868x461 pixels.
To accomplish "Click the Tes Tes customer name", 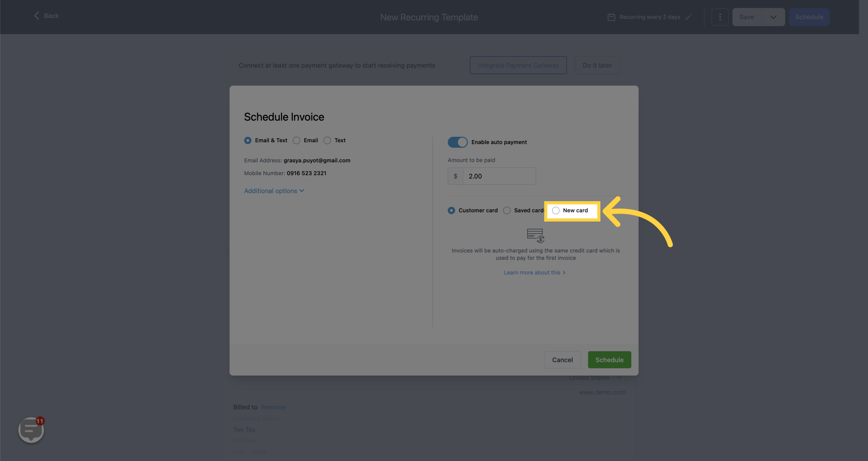I will click(244, 430).
